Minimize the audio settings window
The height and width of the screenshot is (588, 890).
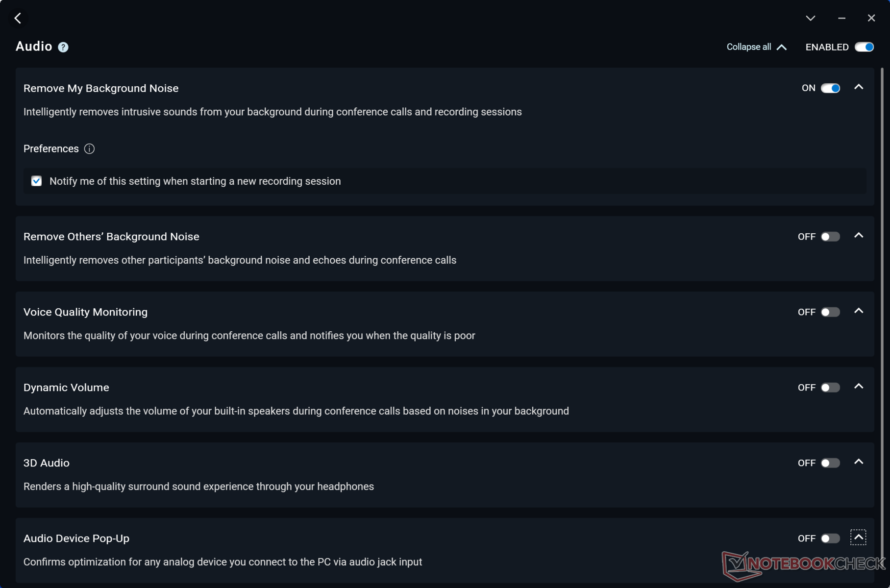coord(841,18)
